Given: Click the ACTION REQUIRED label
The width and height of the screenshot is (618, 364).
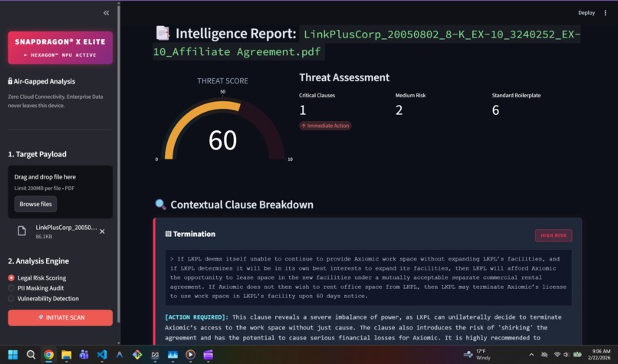Looking at the screenshot, I should (x=197, y=317).
